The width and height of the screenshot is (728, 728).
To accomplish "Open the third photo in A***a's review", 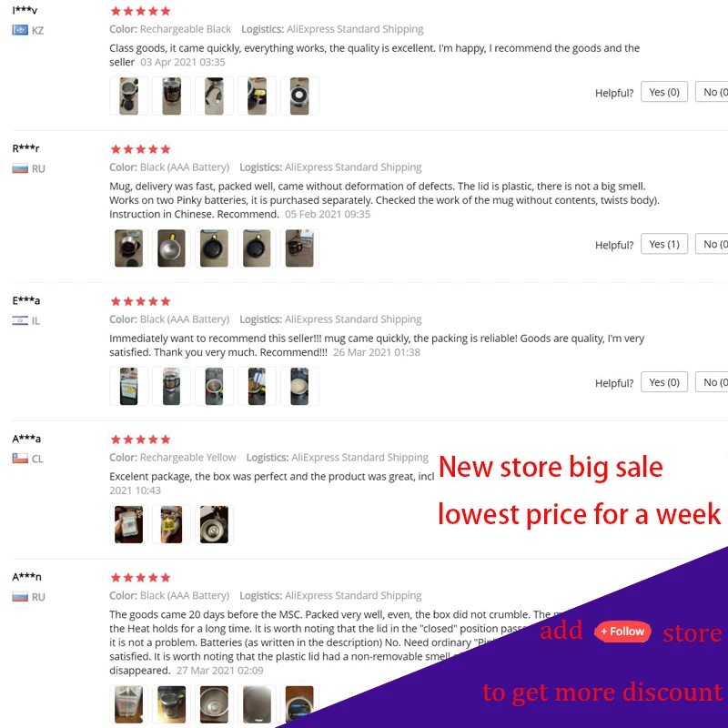I will point(214,524).
